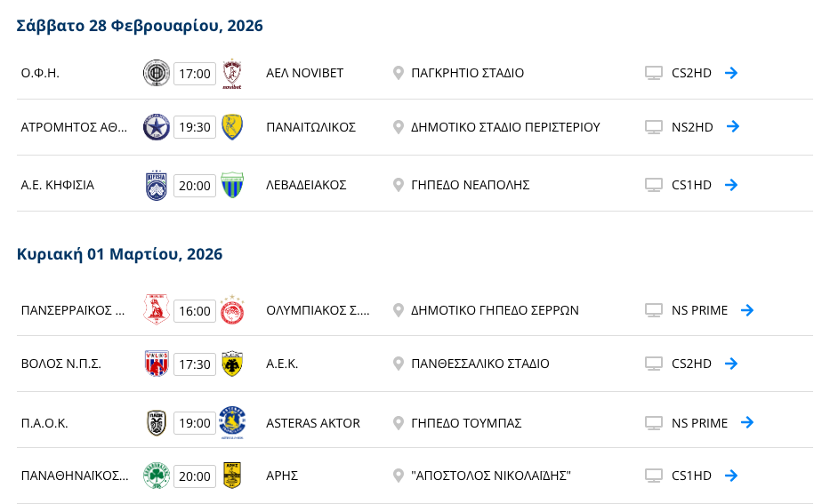Click ΓΗΠΕΔΟ ΤΟΥΜΠΑΣ venue text
This screenshot has width=830, height=504.
point(466,422)
